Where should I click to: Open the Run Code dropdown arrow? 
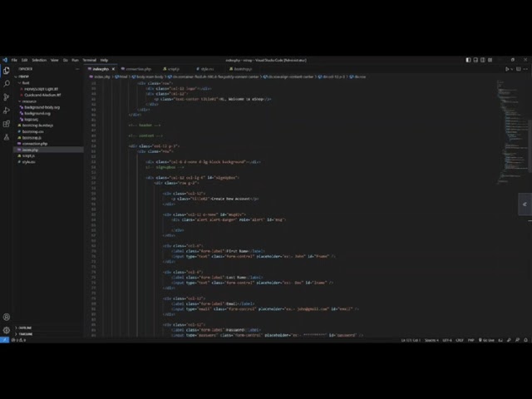pos(512,69)
